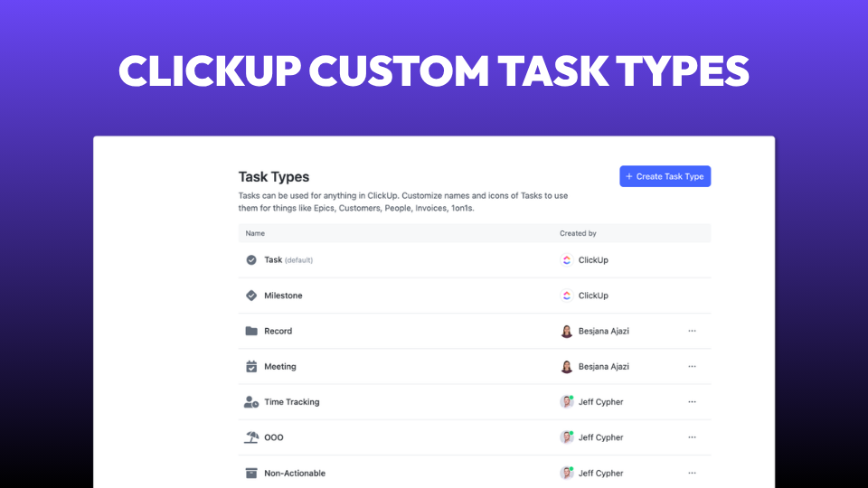Click ClickUp logo in Milestone row

coord(566,296)
